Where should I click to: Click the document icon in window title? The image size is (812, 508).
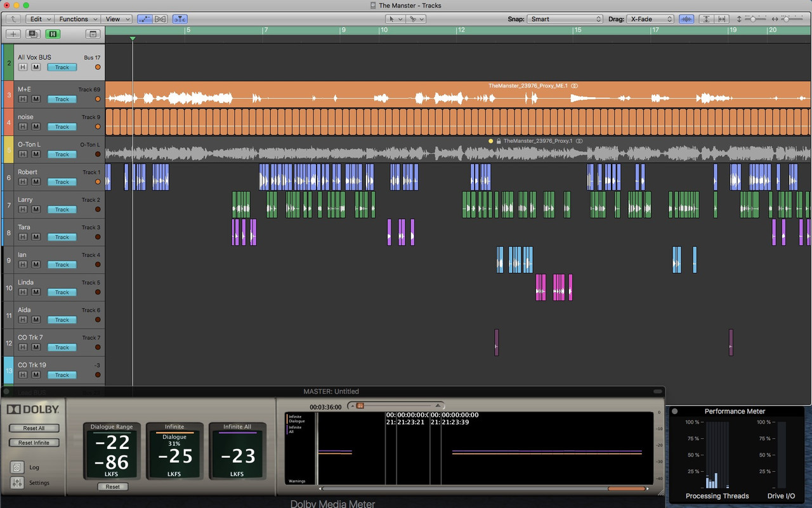[374, 6]
